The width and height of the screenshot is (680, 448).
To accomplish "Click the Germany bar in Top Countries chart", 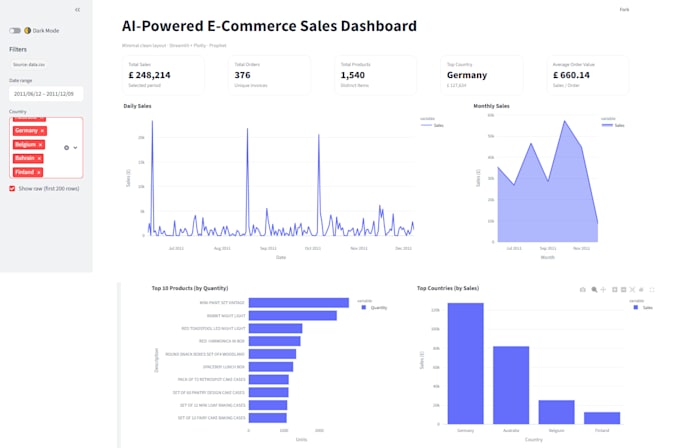I will 465,363.
